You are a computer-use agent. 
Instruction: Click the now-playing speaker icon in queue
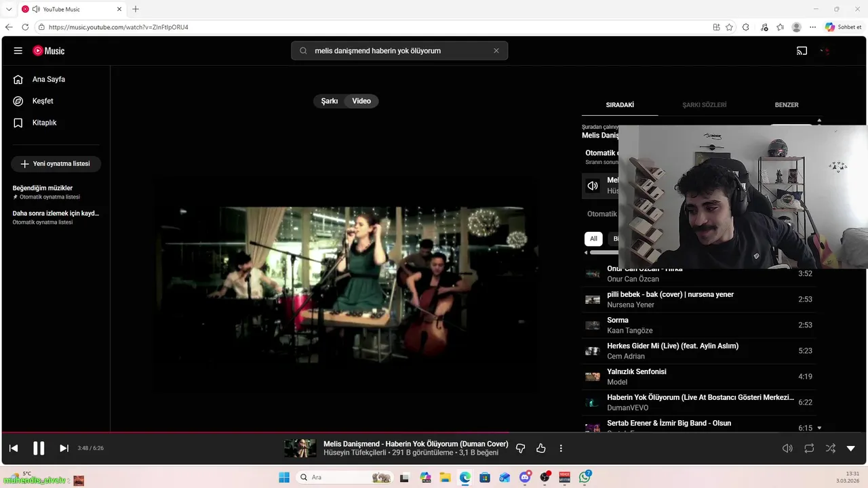[x=593, y=186]
